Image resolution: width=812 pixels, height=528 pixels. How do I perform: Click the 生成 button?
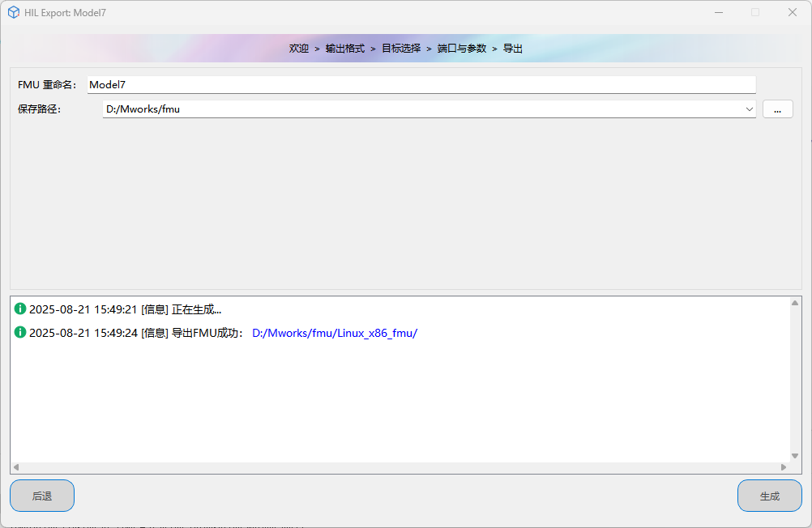[770, 496]
